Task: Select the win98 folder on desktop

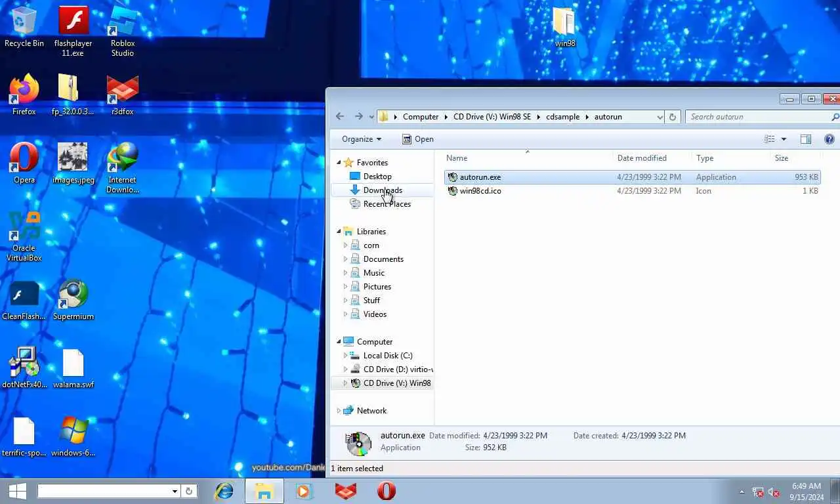Action: click(x=564, y=26)
